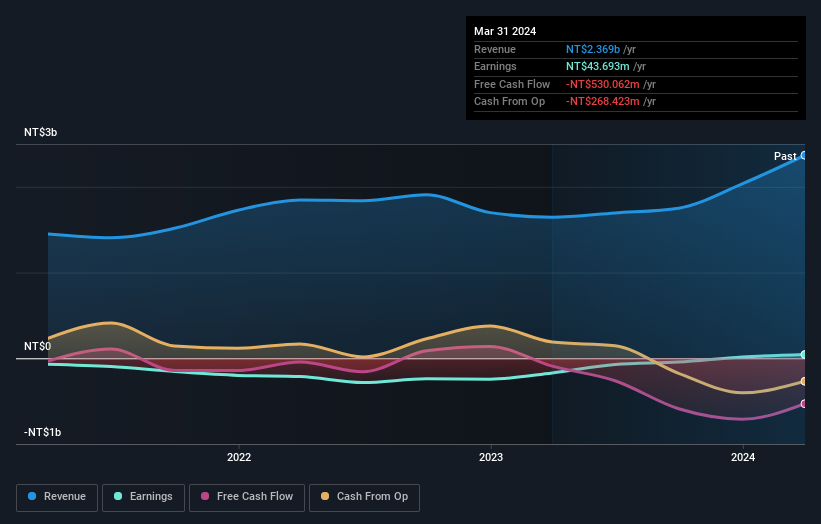Image resolution: width=821 pixels, height=524 pixels.
Task: Click the 2022 x-axis label
Action: coord(239,457)
